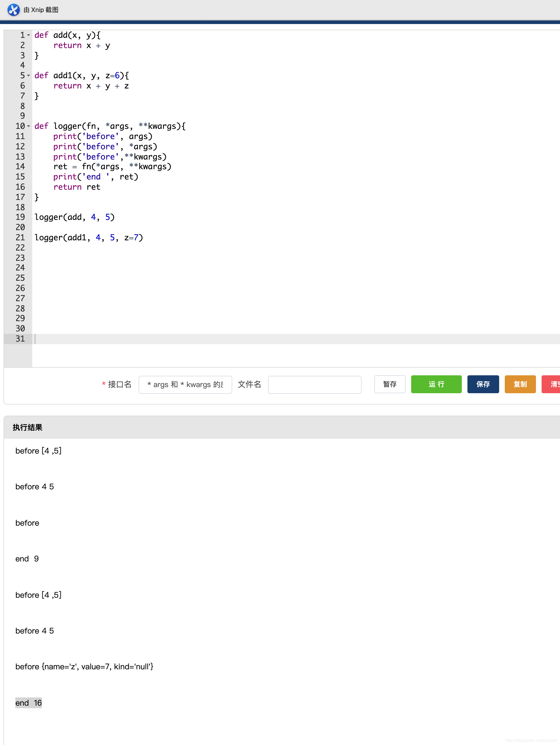560x745 pixels.
Task: Click the 'return x + y + z' line
Action: click(x=91, y=86)
